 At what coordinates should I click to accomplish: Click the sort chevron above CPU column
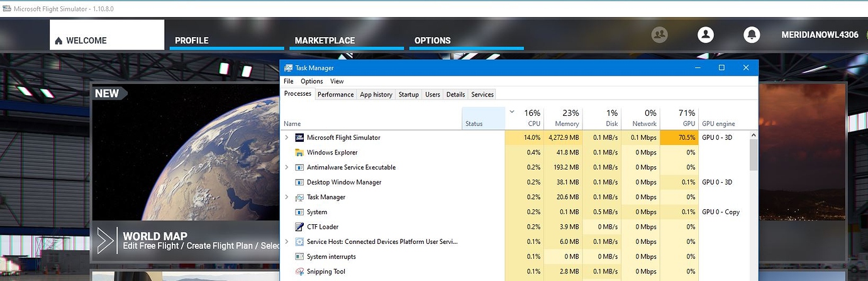coord(512,112)
